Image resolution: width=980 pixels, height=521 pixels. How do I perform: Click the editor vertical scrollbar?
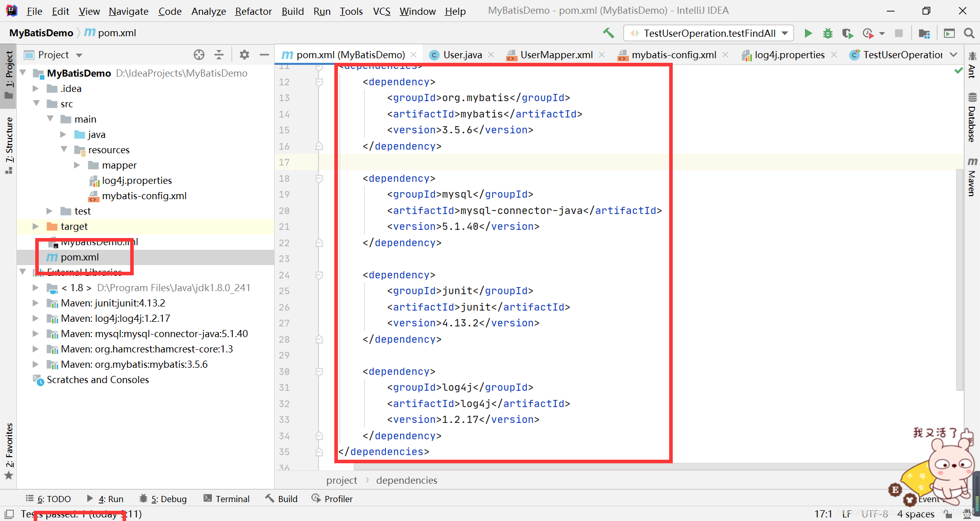tap(959, 279)
